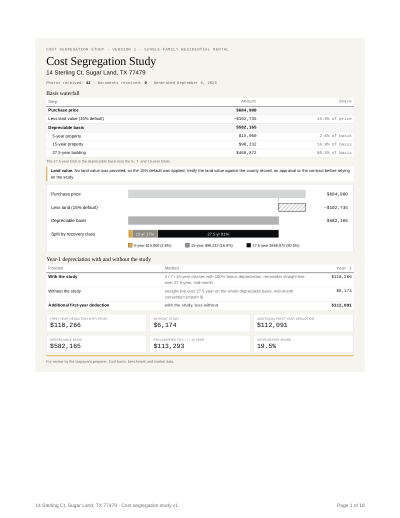The height and width of the screenshot is (518, 400).
Task: Click the 'Position' column header
Action: click(55, 268)
